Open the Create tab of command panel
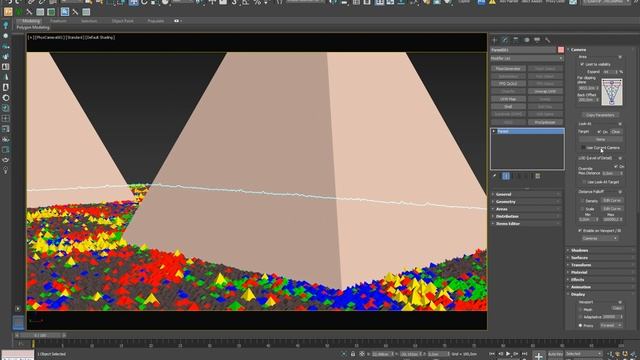Screen dimensions: 640x360 (494, 40)
